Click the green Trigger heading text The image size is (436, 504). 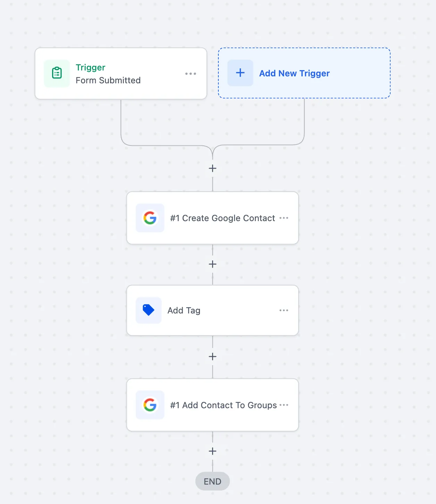91,67
